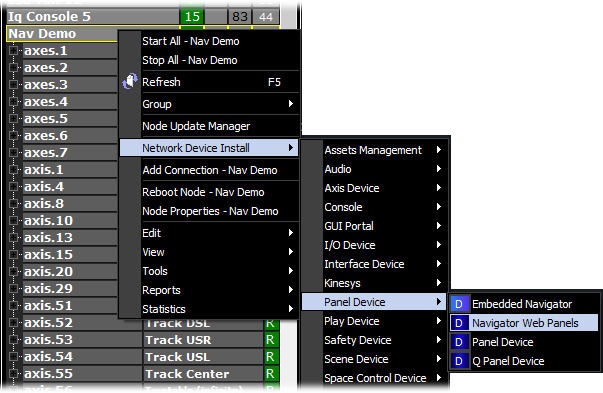Image resolution: width=603 pixels, height=393 pixels.
Task: Open Assets Management submenu
Action: [x=375, y=150]
